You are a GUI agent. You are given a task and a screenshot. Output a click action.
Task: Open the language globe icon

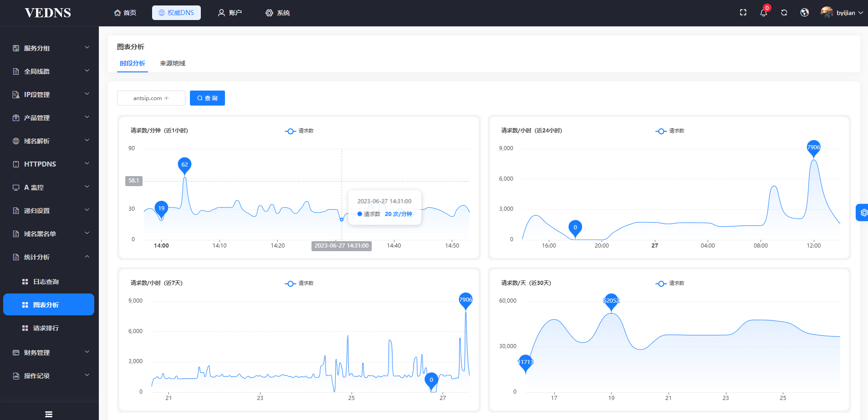[805, 13]
